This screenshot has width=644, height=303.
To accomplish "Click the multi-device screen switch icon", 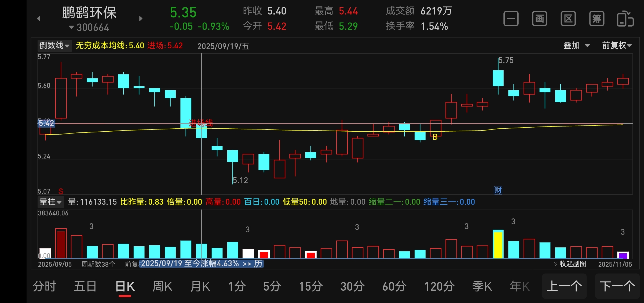I will tap(625, 19).
